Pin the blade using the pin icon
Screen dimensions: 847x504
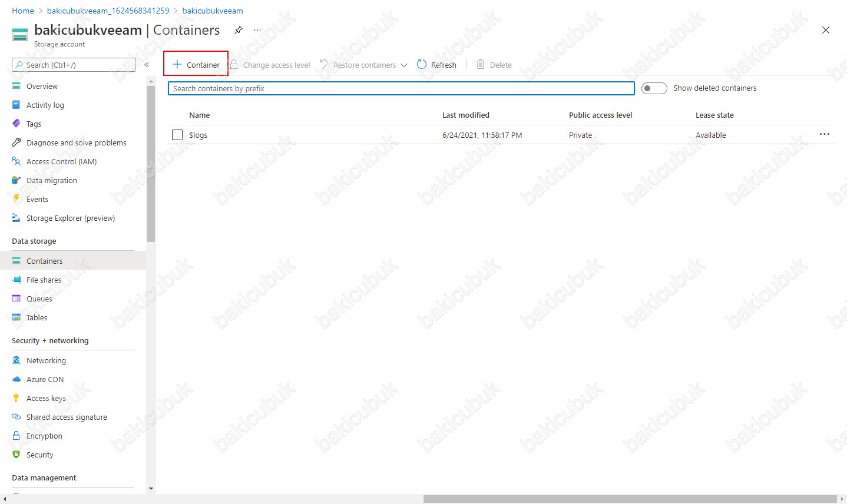coord(239,30)
